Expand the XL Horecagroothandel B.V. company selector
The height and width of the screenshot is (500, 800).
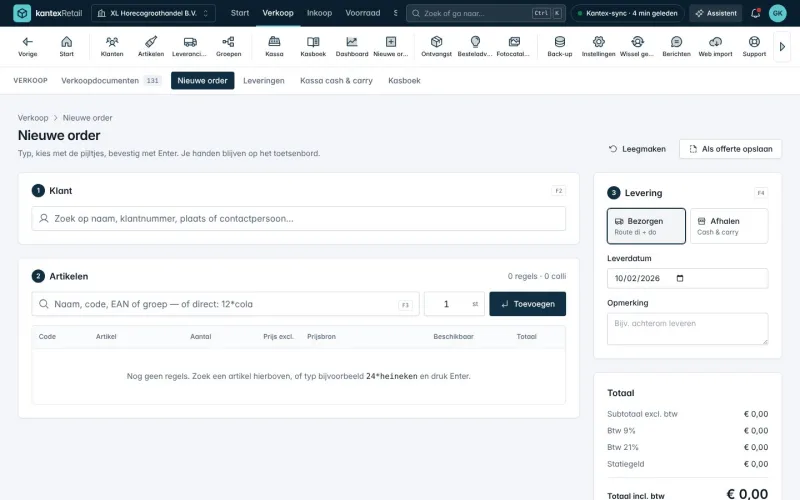point(153,13)
